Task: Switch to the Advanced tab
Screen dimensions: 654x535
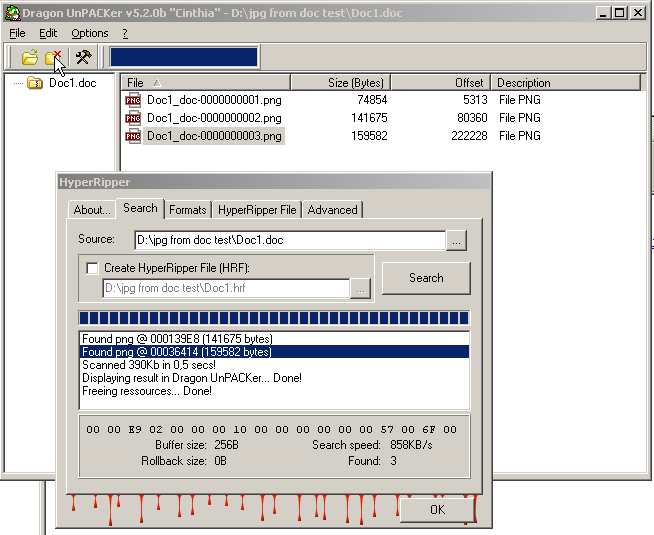Action: coord(332,209)
